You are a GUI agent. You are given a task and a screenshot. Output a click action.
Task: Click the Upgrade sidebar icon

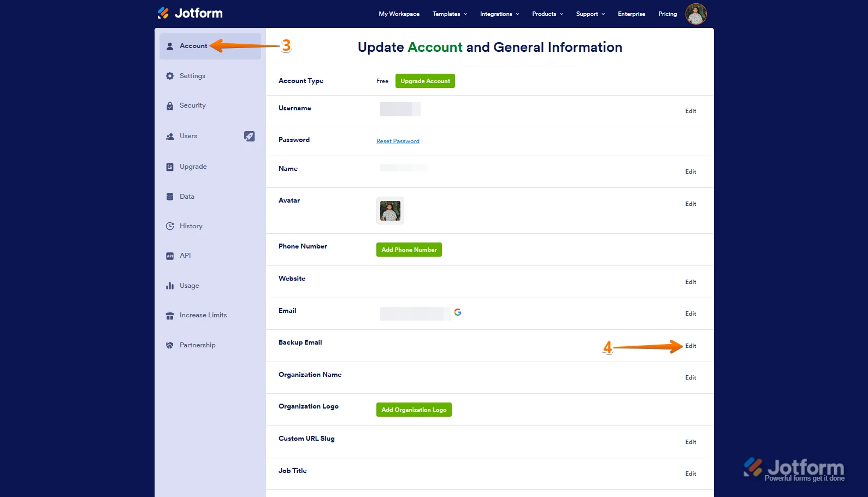170,167
